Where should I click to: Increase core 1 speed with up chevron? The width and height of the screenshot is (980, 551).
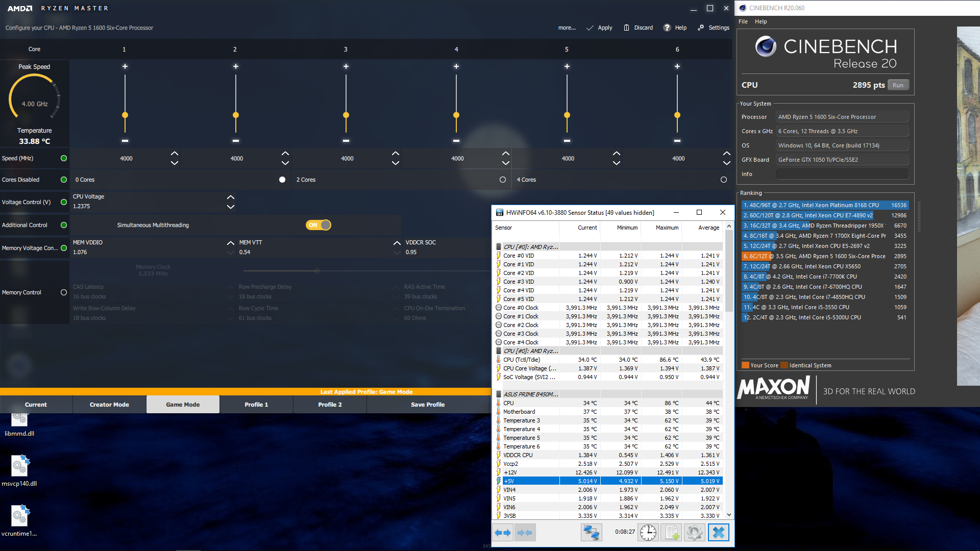pos(175,153)
